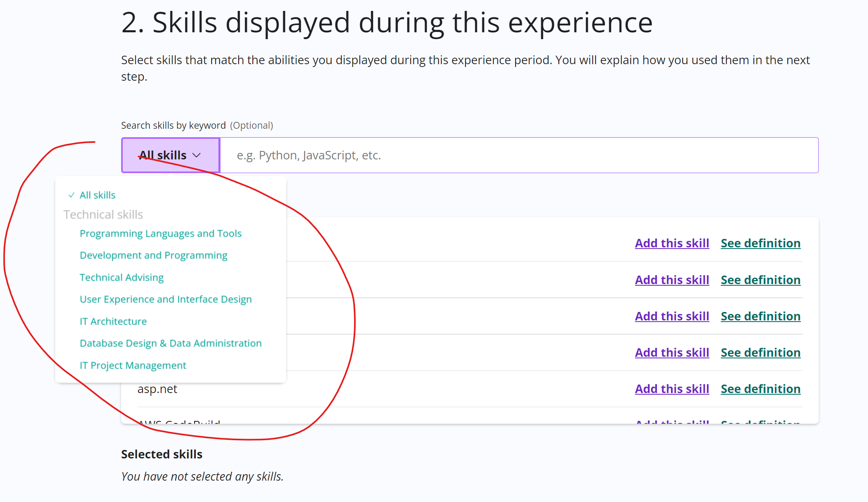868x502 pixels.
Task: Click the second See definition link
Action: pos(760,280)
